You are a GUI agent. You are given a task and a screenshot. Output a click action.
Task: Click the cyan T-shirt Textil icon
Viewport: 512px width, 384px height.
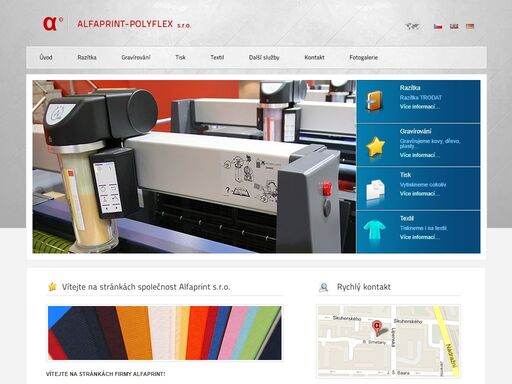(375, 231)
